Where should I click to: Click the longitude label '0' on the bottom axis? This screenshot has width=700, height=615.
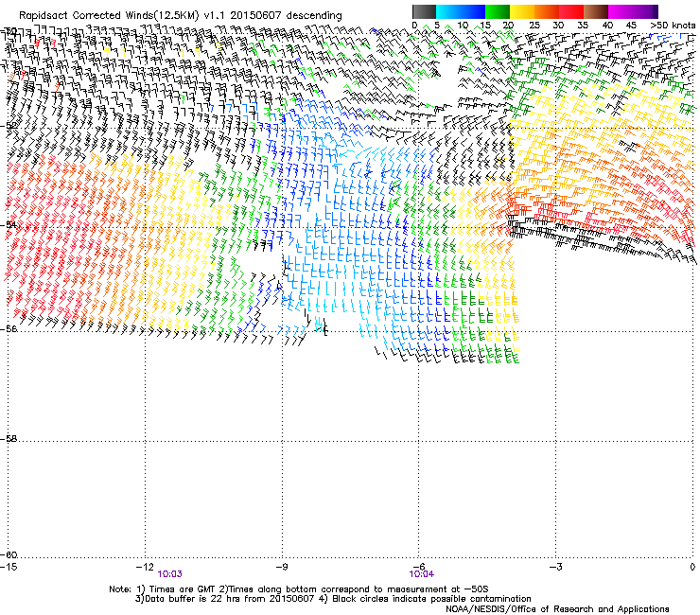pos(692,567)
